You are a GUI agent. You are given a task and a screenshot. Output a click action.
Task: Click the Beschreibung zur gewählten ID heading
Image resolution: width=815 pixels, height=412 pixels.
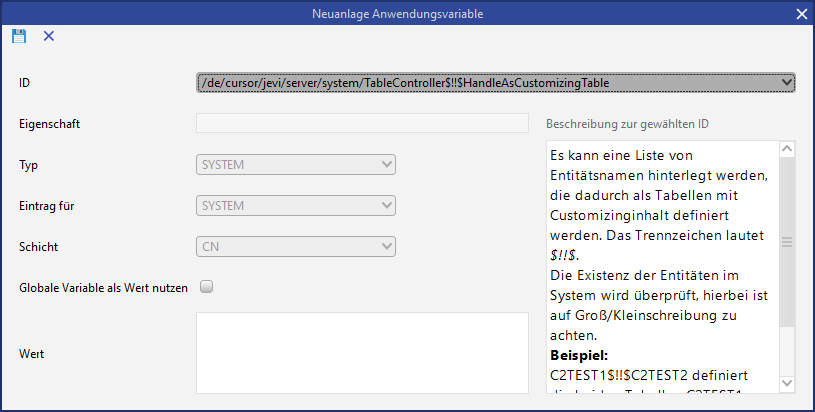pyautogui.click(x=627, y=124)
